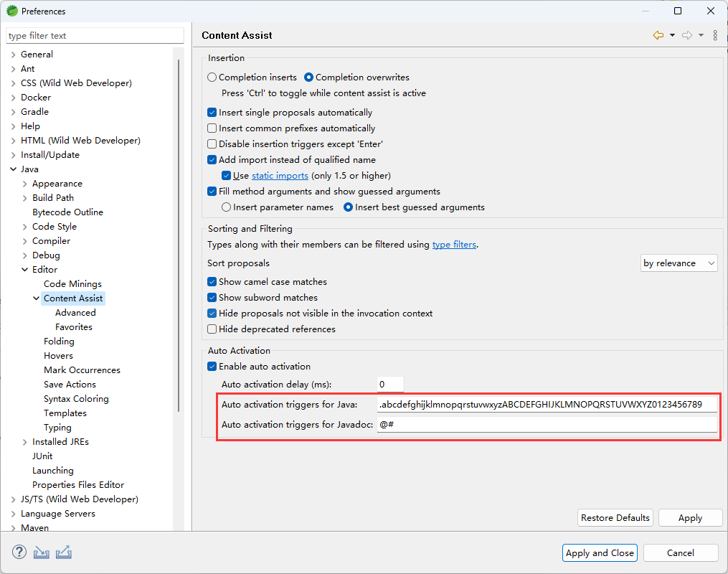Select Templates in the Editor tree
The height and width of the screenshot is (574, 728).
(x=65, y=413)
